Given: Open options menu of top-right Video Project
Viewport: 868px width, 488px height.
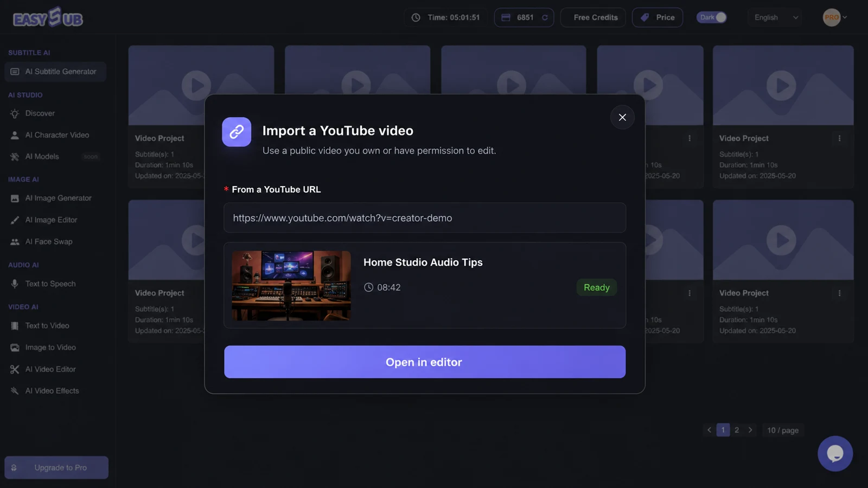Looking at the screenshot, I should pos(839,138).
